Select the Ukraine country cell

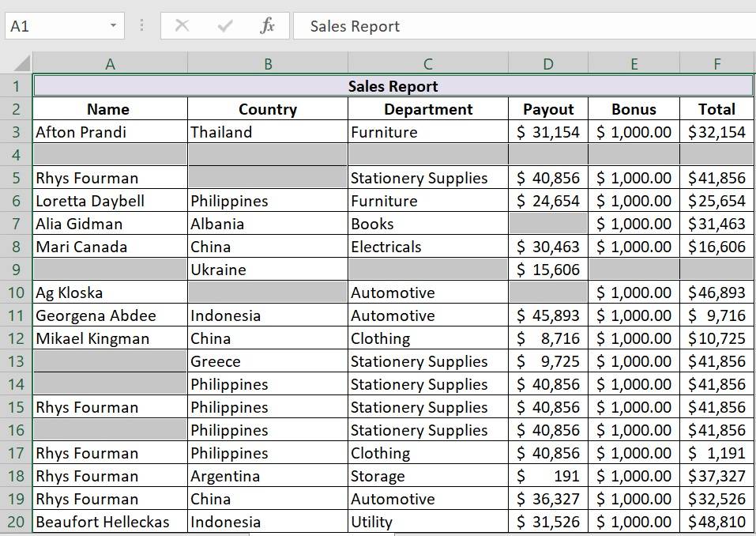point(267,270)
